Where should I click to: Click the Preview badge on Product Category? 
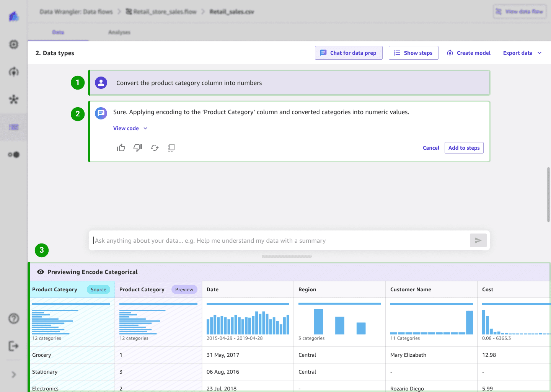coord(184,289)
